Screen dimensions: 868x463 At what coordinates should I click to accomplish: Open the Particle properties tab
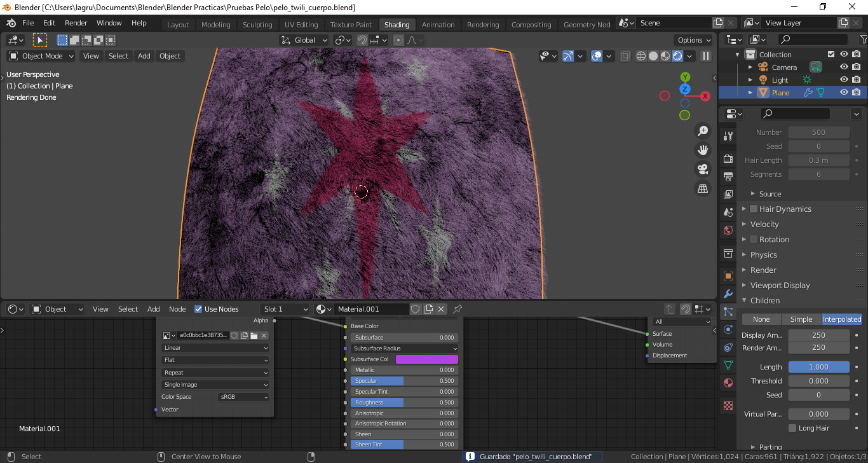pyautogui.click(x=728, y=312)
